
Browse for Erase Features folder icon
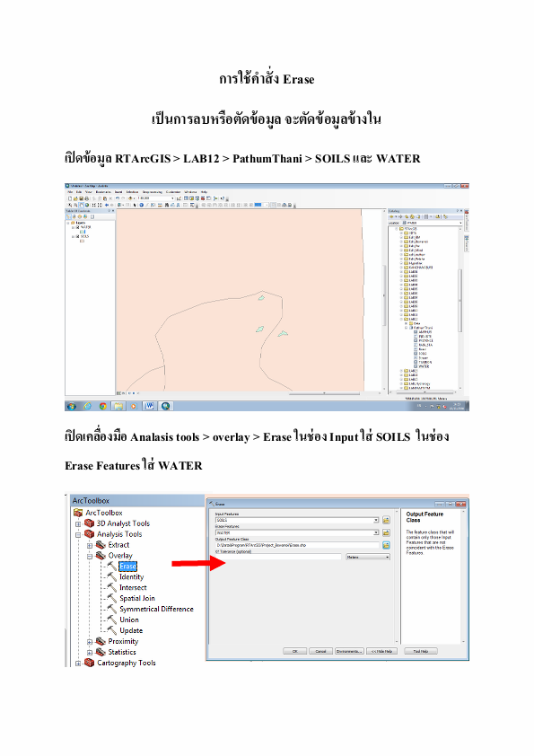[x=386, y=532]
